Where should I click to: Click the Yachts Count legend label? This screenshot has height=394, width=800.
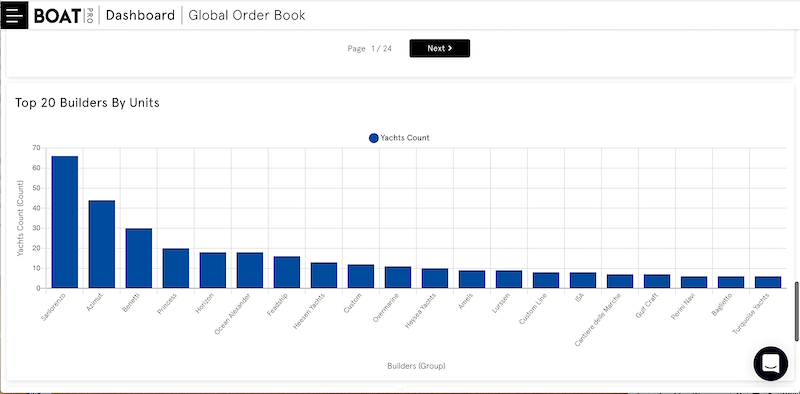pos(405,138)
